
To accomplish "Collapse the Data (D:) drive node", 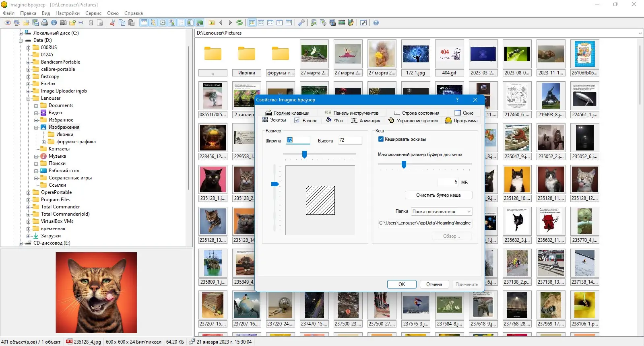I will (x=21, y=41).
